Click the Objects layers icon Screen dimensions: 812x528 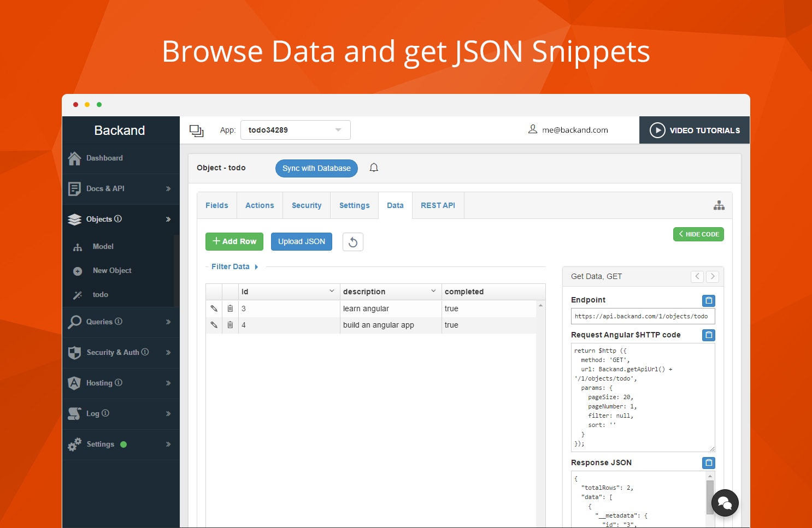(x=74, y=219)
